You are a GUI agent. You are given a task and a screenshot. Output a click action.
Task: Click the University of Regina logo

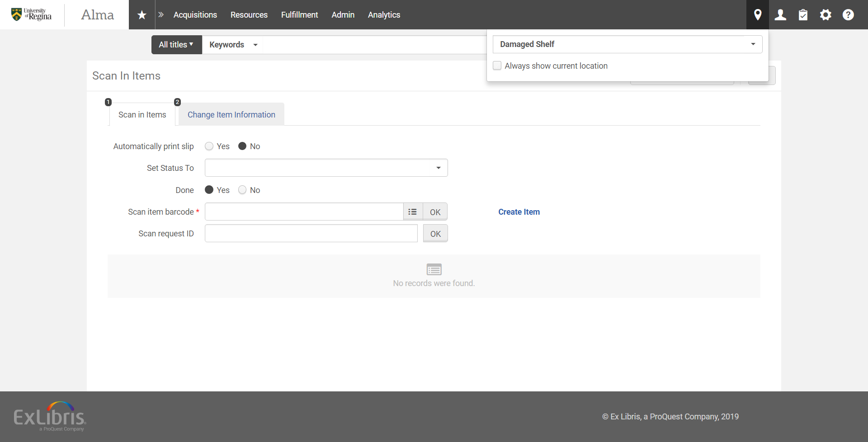(32, 14)
